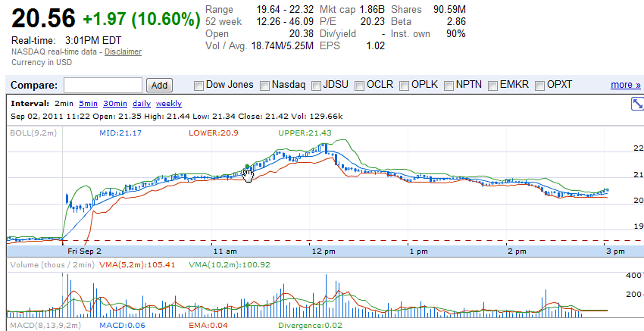The image size is (644, 331).
Task: Click the 20.56 current price
Action: coord(43,19)
